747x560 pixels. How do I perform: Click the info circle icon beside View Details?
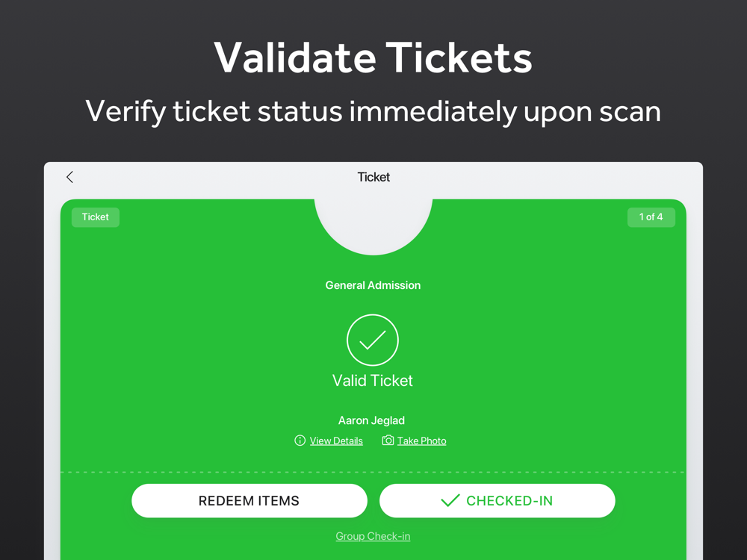300,441
